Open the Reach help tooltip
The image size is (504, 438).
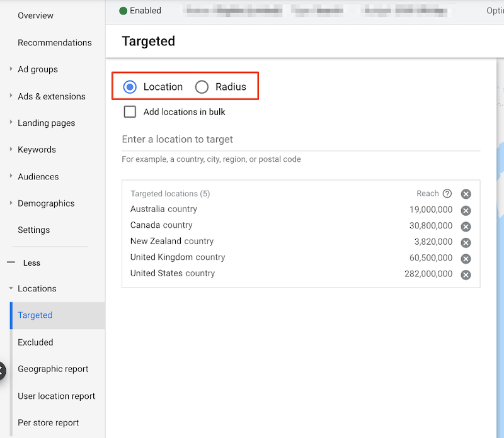449,193
